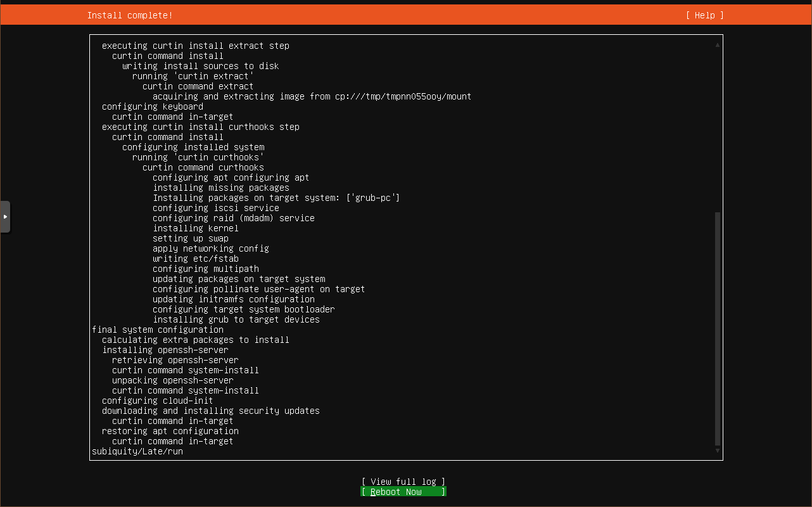The image size is (812, 507).
Task: Click 'writing install sources to disk' line
Action: pyautogui.click(x=201, y=66)
